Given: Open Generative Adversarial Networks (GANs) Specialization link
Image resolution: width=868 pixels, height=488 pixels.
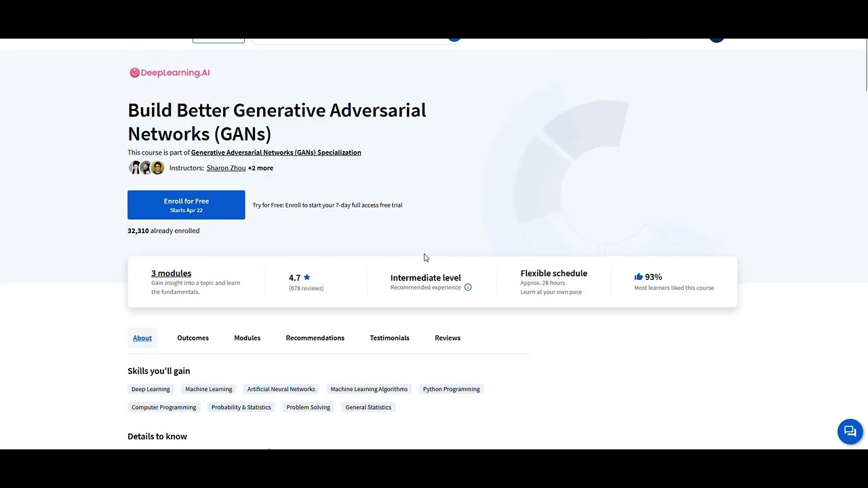Looking at the screenshot, I should 276,152.
